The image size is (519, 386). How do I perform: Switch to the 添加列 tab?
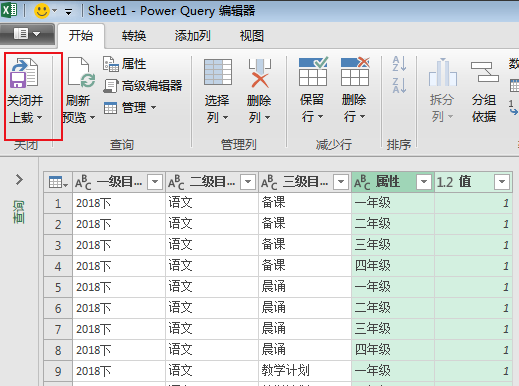point(193,36)
